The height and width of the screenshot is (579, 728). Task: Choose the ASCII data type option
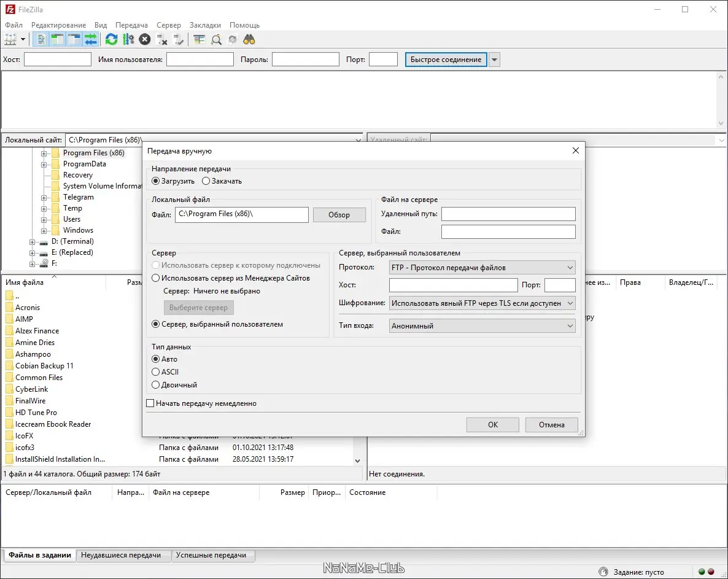pyautogui.click(x=156, y=372)
